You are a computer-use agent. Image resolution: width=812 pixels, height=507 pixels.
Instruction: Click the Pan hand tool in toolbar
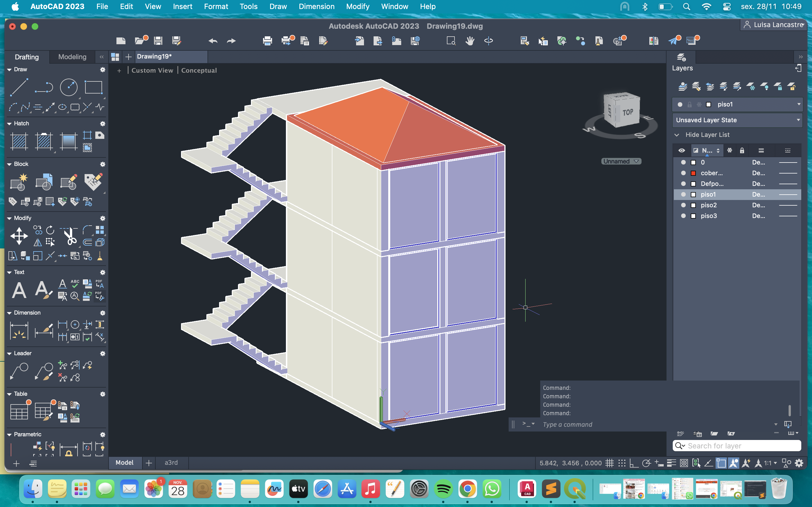(470, 41)
